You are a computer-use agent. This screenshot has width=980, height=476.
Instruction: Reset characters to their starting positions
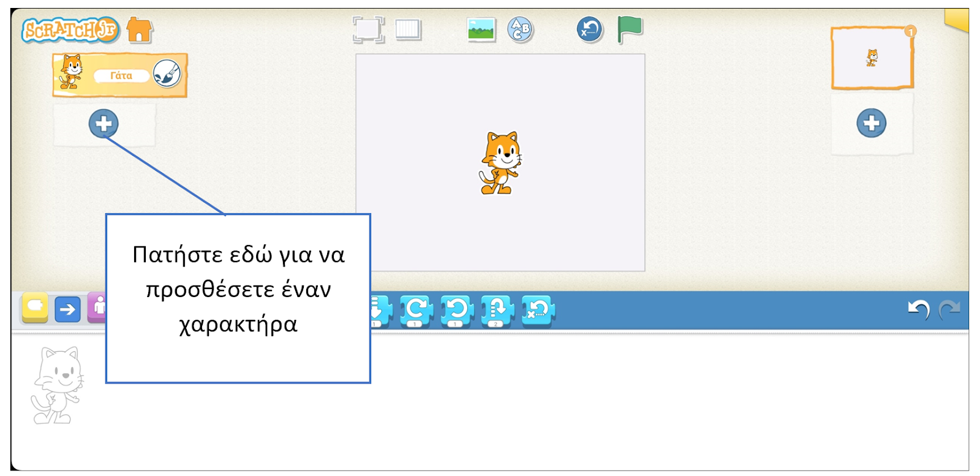point(590,29)
